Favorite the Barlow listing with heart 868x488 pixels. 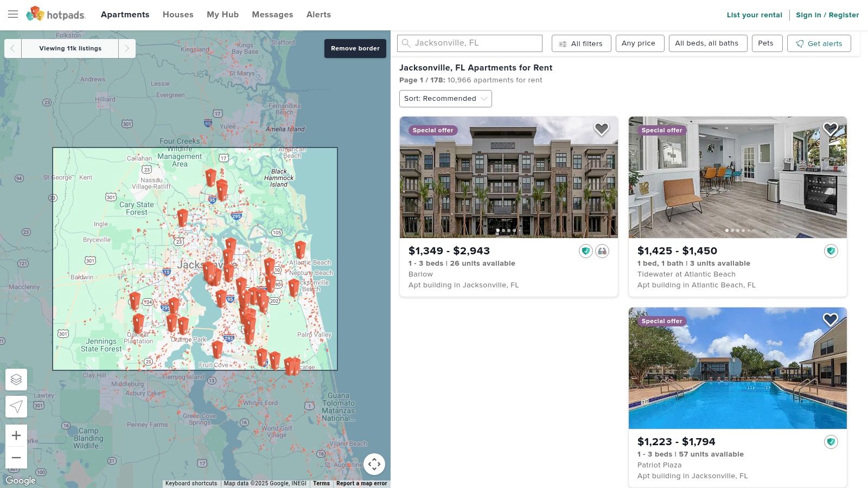(x=602, y=129)
